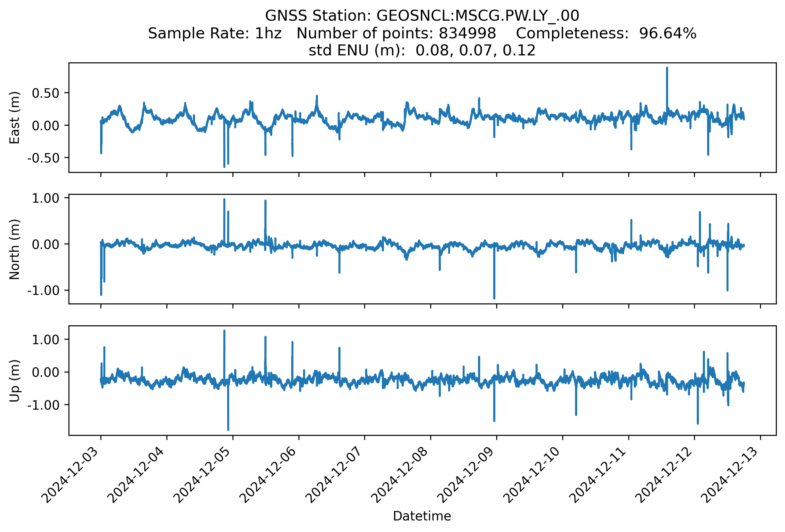Click the 'East (m)' axis label
Image resolution: width=785 pixels, height=532 pixels.
(15, 117)
